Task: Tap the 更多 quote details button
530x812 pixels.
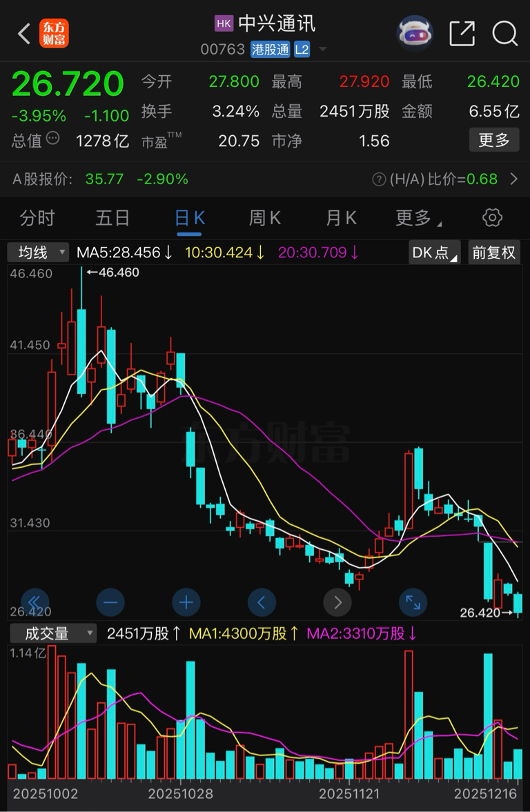Action: 493,139
